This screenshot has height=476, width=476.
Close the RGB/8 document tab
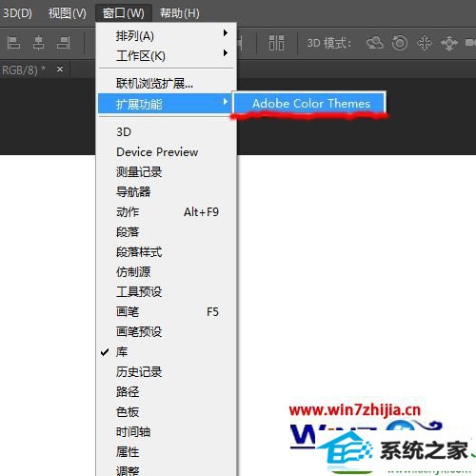coord(60,69)
